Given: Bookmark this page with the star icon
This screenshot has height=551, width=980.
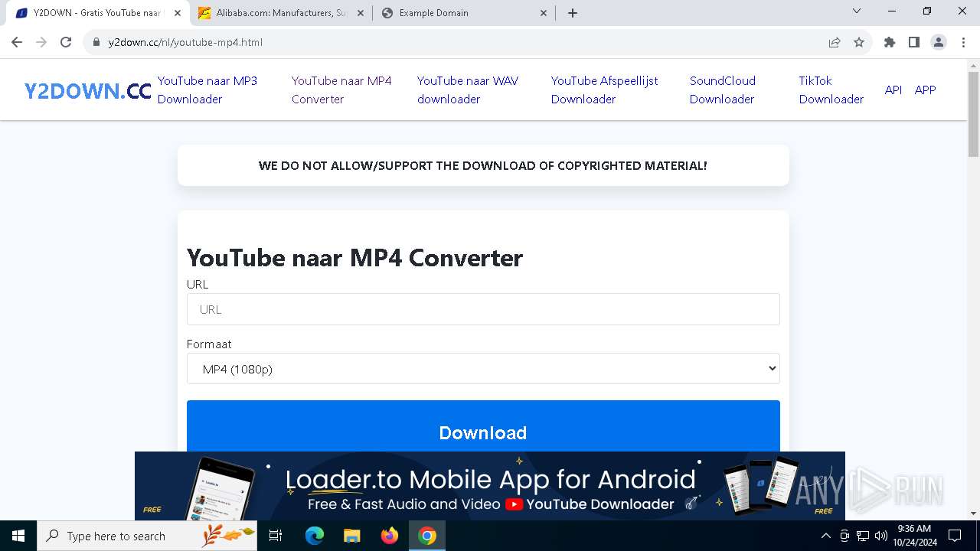Looking at the screenshot, I should coord(859,42).
